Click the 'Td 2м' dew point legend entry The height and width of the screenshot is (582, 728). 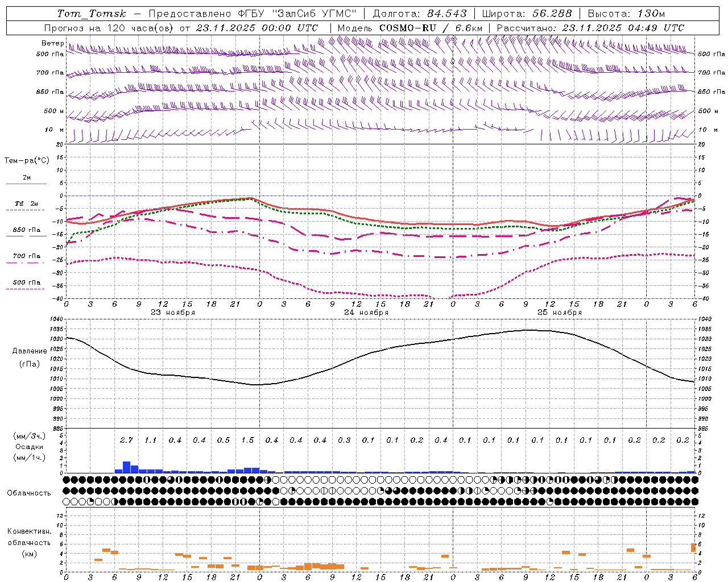[27, 203]
